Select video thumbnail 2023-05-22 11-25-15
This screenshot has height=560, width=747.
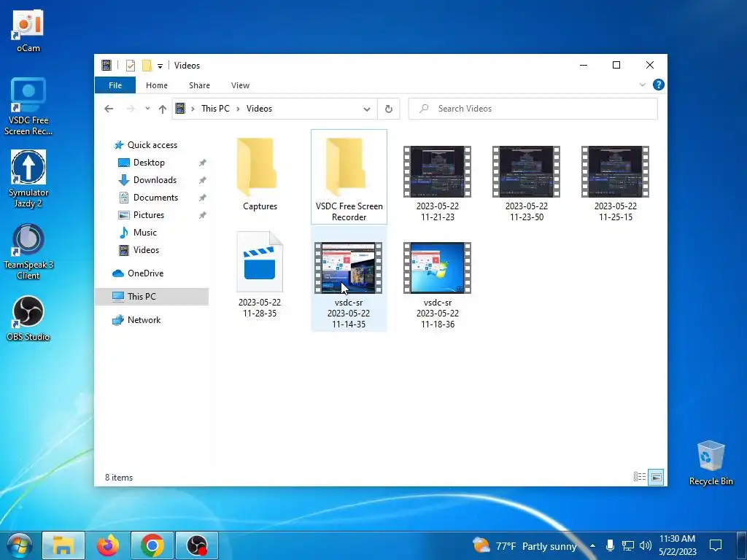point(616,183)
